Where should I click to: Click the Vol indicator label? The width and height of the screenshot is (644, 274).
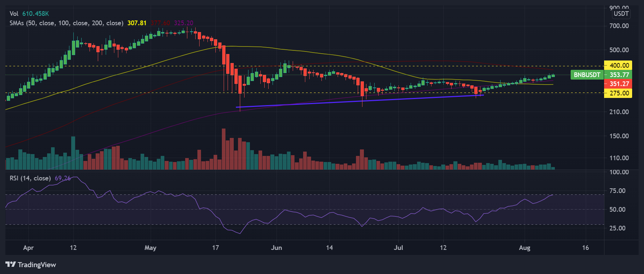[14, 14]
